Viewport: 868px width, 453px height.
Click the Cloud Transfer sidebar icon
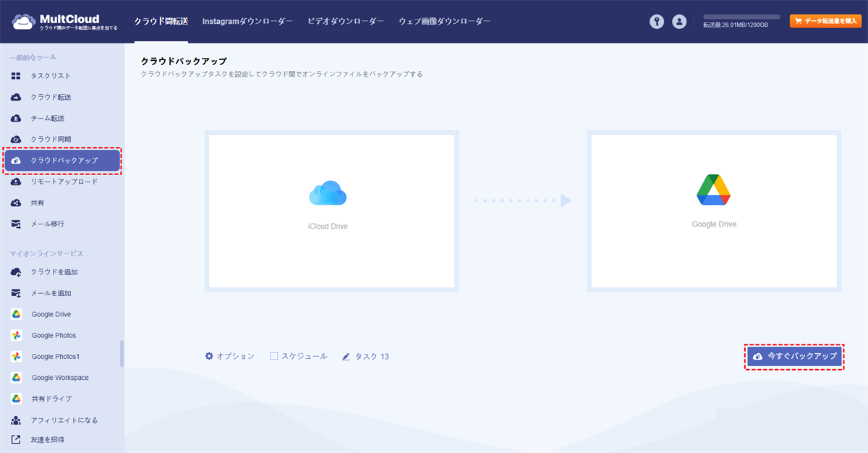point(16,97)
